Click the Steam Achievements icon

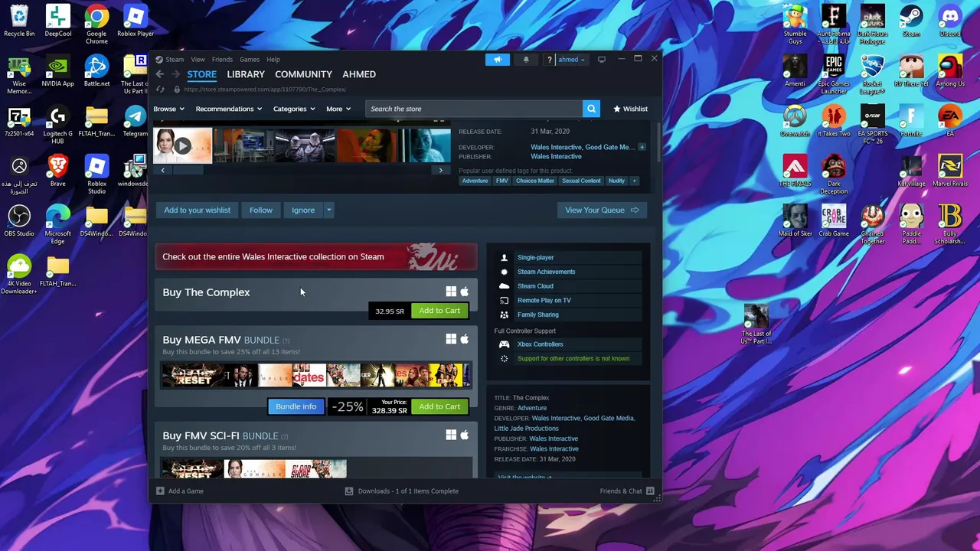tap(504, 272)
